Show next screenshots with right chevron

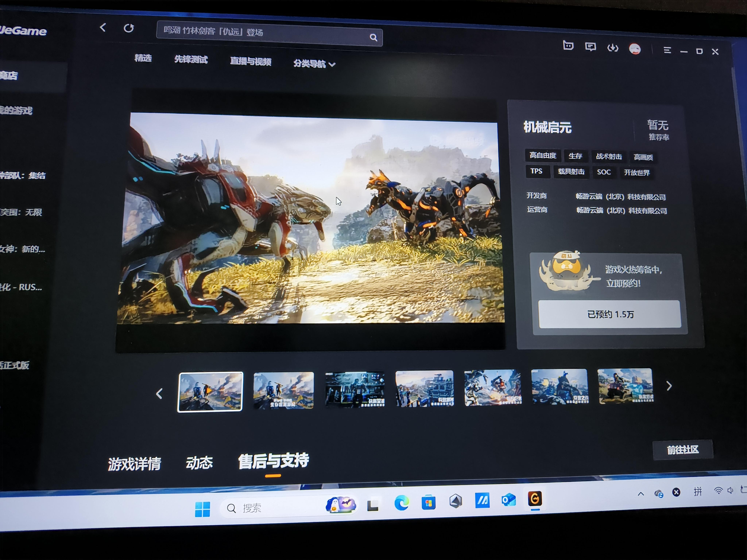click(x=669, y=386)
